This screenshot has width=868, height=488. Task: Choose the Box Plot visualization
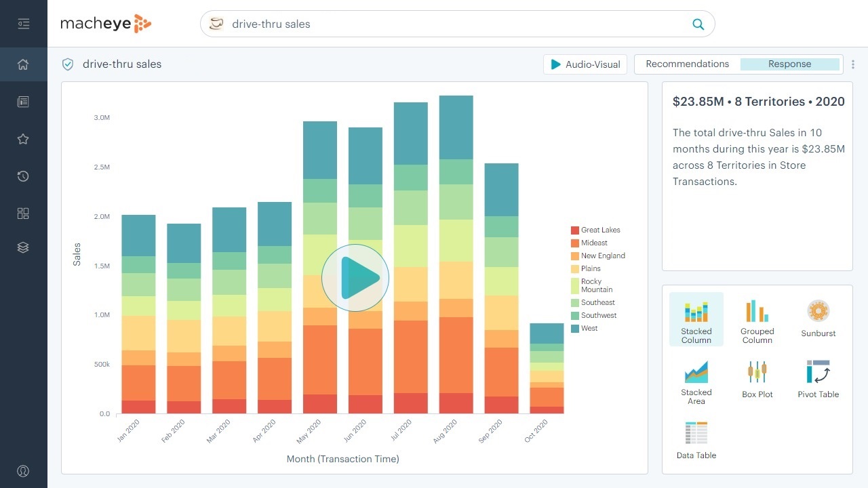point(757,379)
